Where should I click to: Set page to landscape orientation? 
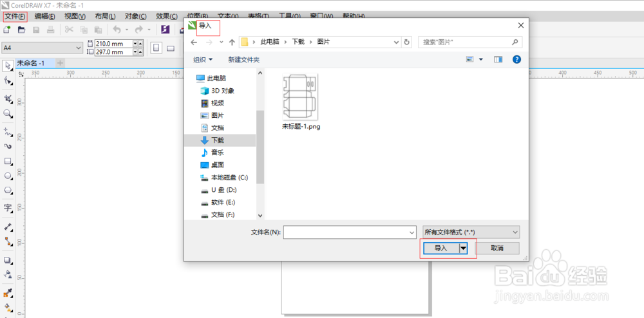[170, 48]
